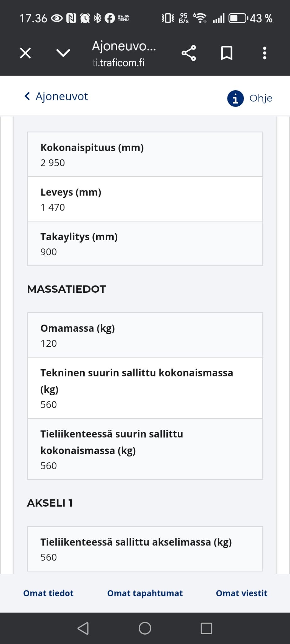Open Ohje info icon

click(235, 98)
